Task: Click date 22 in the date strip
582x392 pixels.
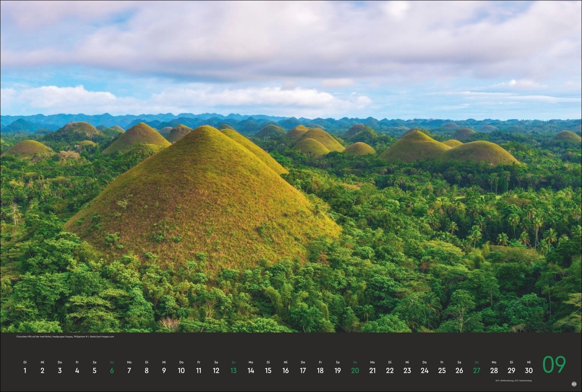Action: (x=390, y=370)
